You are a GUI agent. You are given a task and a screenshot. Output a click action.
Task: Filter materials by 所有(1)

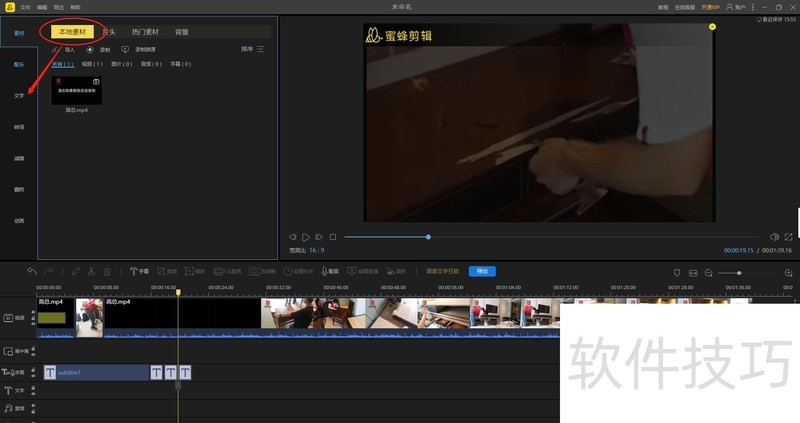63,64
